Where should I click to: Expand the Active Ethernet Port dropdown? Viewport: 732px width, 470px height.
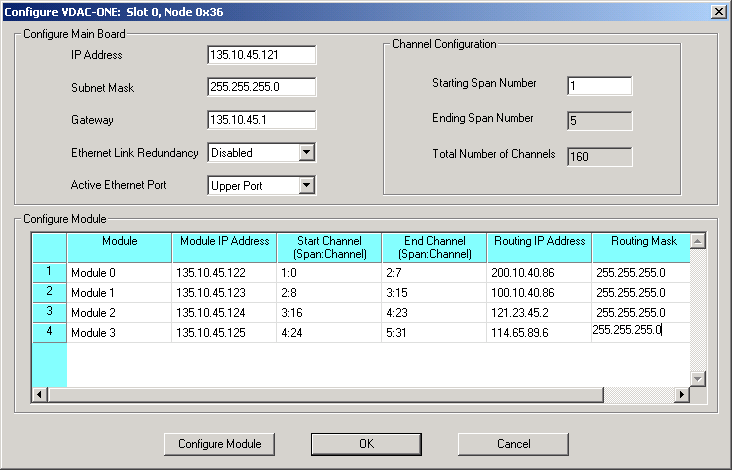(x=307, y=185)
